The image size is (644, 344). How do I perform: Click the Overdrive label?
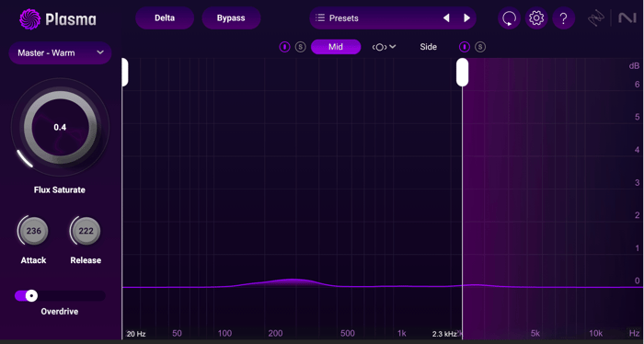point(60,312)
